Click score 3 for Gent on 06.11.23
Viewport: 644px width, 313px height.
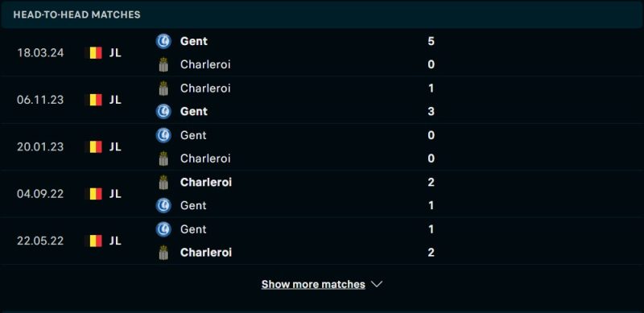[431, 111]
